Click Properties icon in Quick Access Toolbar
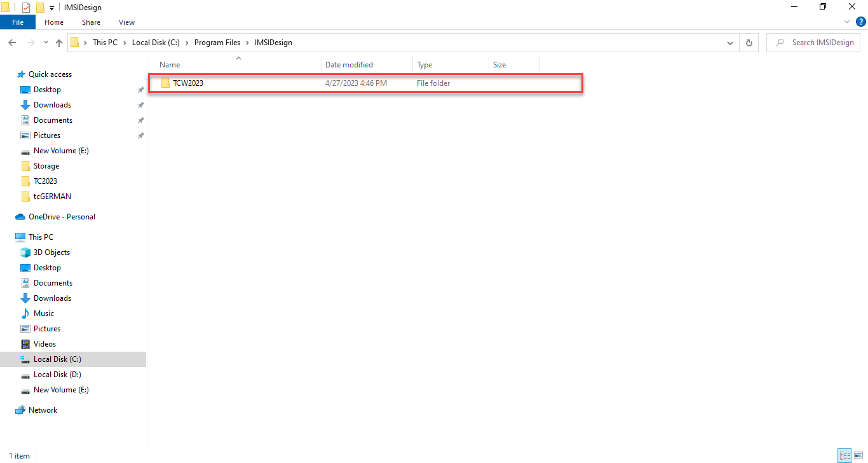Image resolution: width=868 pixels, height=463 pixels. click(x=26, y=8)
